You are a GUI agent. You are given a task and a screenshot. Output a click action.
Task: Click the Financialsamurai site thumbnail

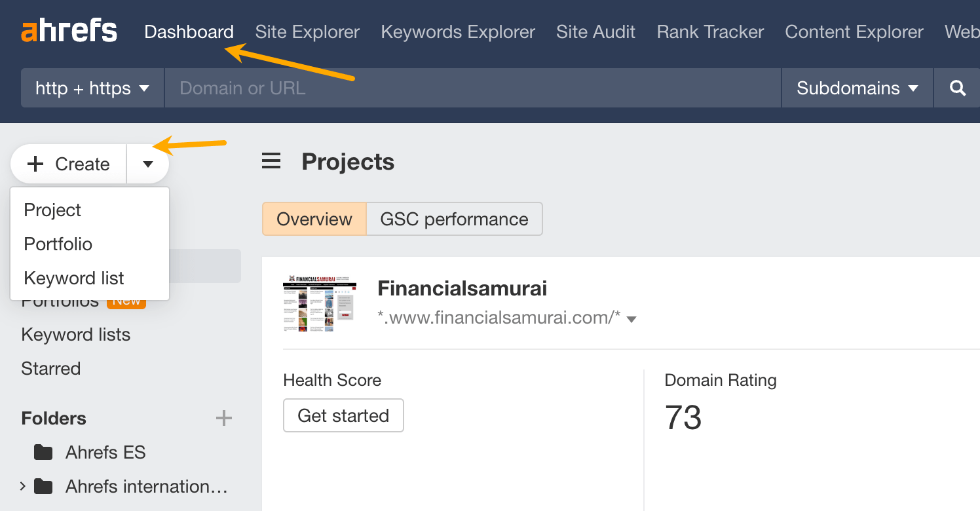pyautogui.click(x=320, y=303)
